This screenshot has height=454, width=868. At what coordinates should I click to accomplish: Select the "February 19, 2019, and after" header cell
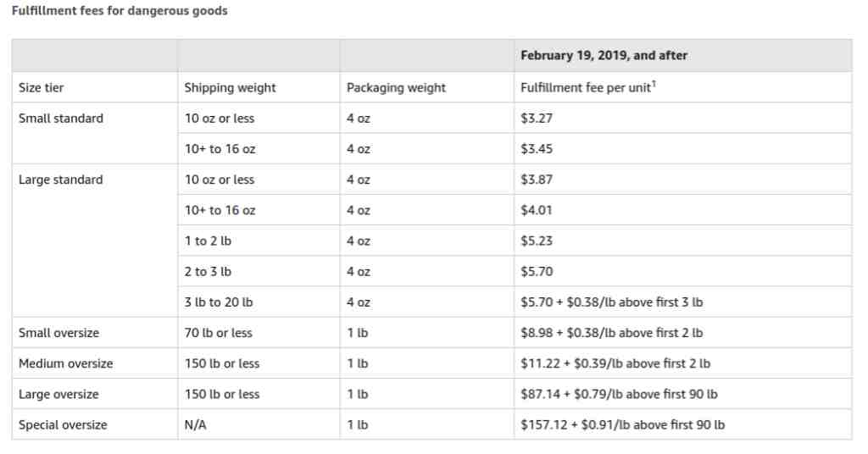tap(604, 56)
